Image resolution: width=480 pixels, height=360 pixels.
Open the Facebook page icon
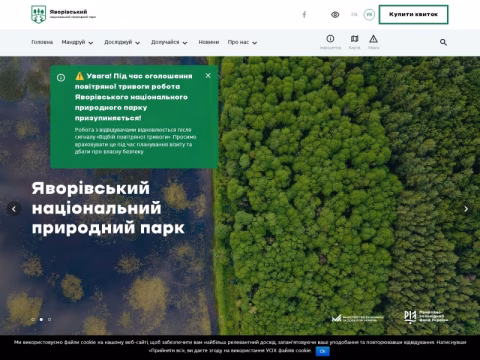(x=304, y=14)
